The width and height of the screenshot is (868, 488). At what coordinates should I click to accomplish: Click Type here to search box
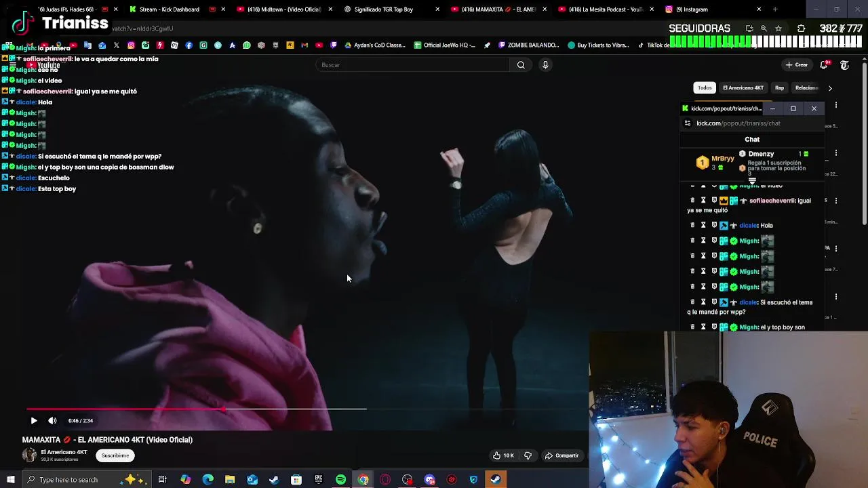87,480
